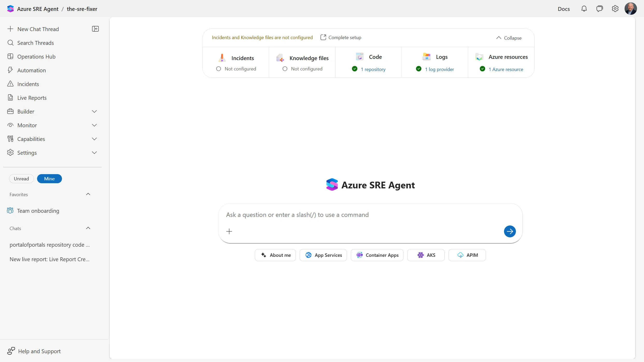Click the Complete setup external link icon

click(x=323, y=37)
